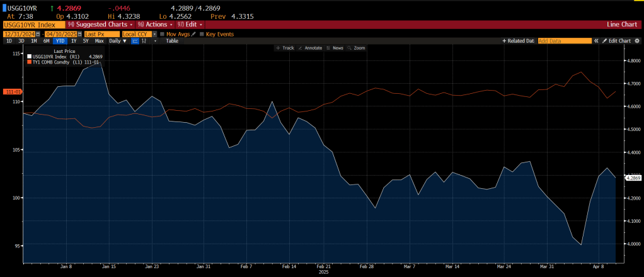
Task: Activate the Track crosshair tool
Action: click(x=285, y=48)
